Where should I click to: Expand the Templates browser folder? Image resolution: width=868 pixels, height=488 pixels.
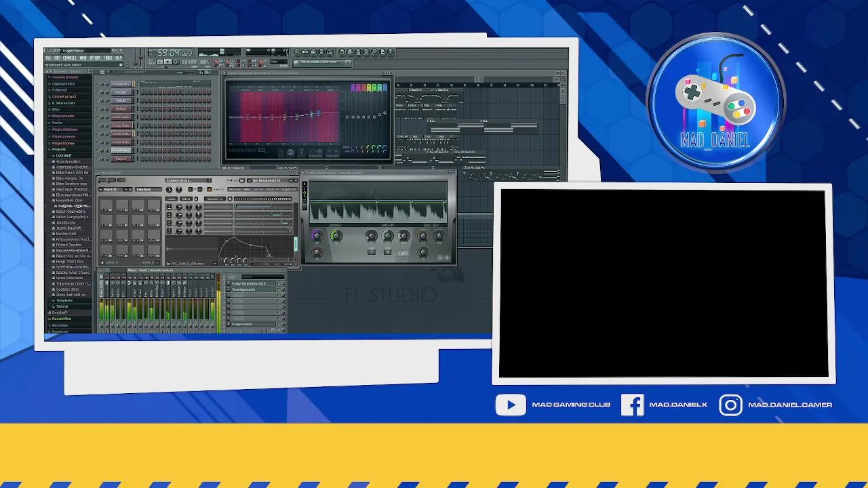(64, 300)
